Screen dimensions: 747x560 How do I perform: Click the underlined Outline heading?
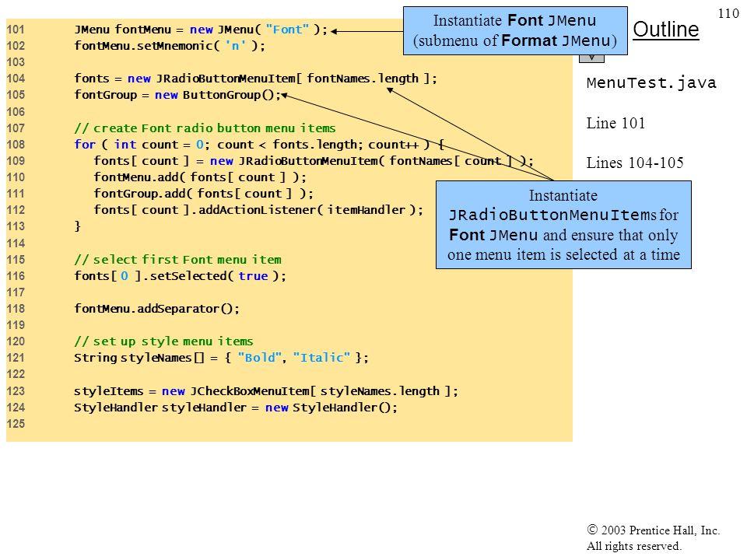tap(665, 30)
